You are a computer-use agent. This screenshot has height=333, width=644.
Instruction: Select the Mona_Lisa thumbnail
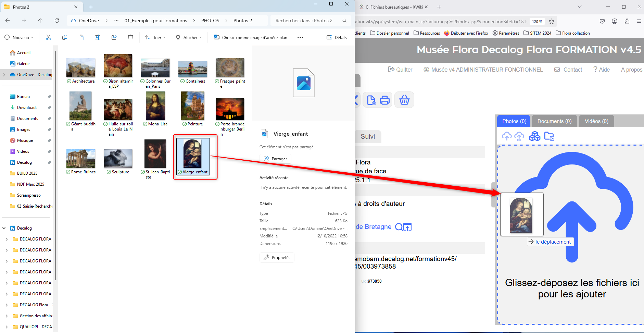pyautogui.click(x=155, y=107)
